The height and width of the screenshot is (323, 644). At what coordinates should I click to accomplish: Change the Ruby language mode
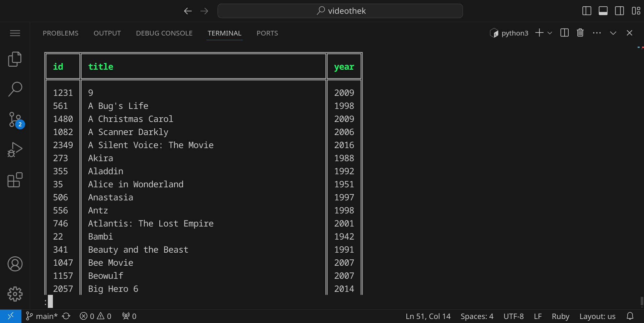coord(560,316)
